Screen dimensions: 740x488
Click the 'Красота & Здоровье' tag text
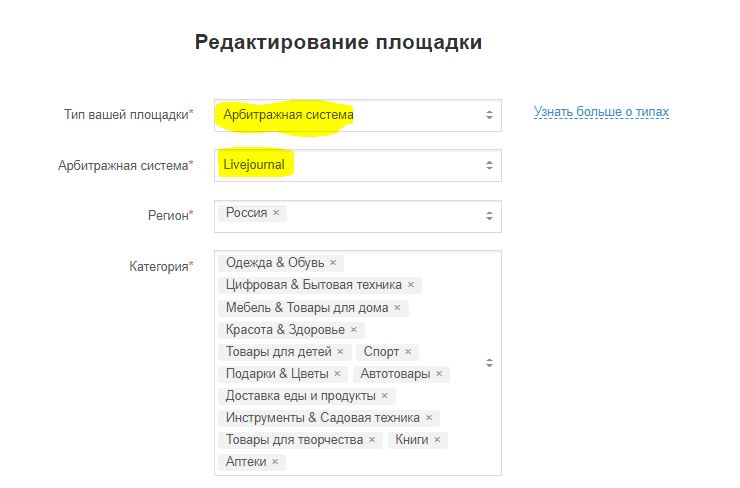286,329
